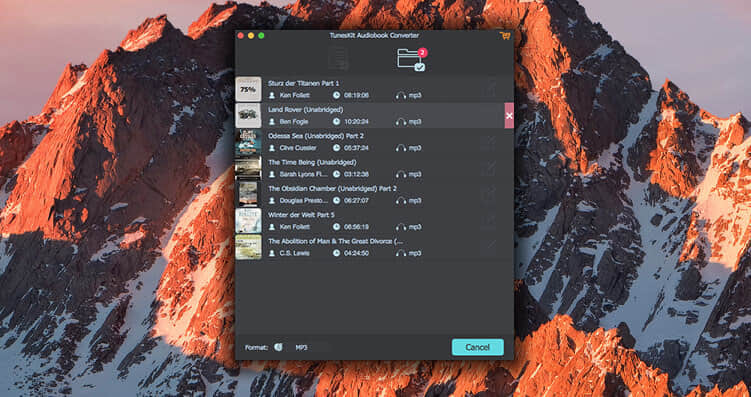Click the dimmed edit icon for Sturz der Titanen
This screenshot has height=397, width=751.
click(490, 89)
